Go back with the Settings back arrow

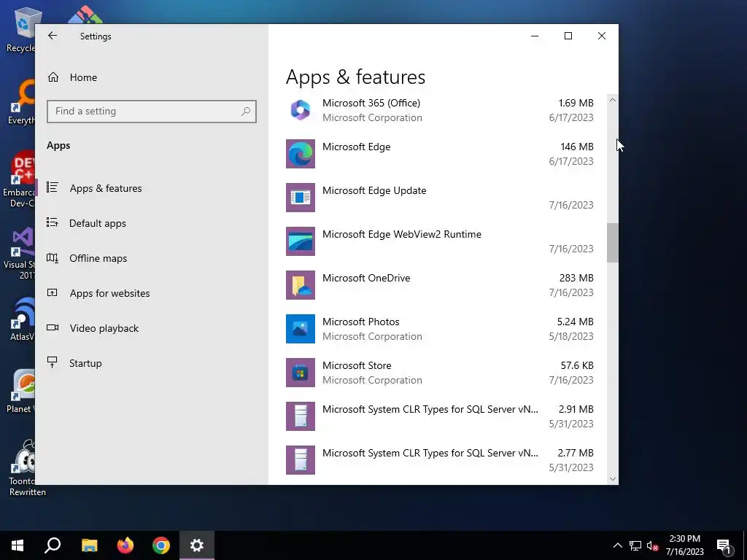tap(53, 36)
